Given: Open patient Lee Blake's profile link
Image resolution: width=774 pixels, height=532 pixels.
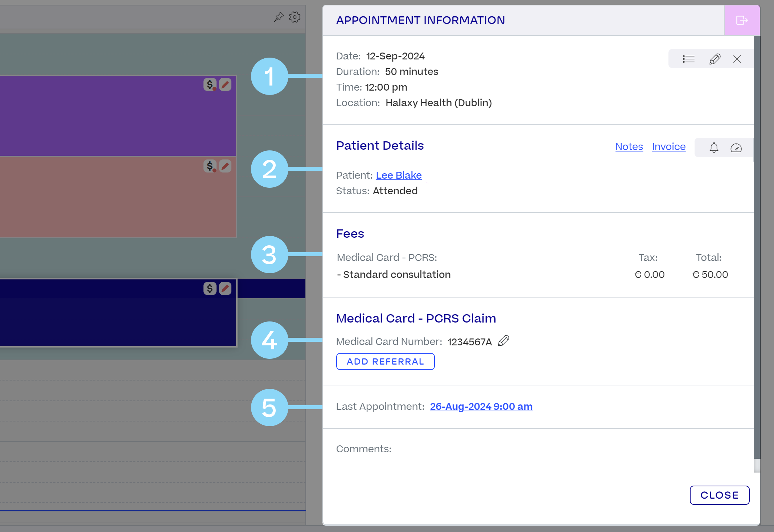Looking at the screenshot, I should pos(399,175).
